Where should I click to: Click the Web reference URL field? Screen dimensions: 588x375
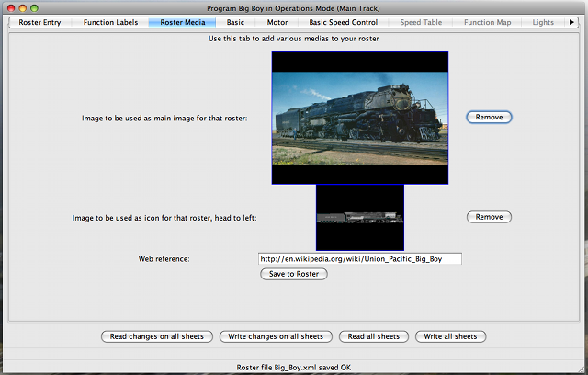360,259
